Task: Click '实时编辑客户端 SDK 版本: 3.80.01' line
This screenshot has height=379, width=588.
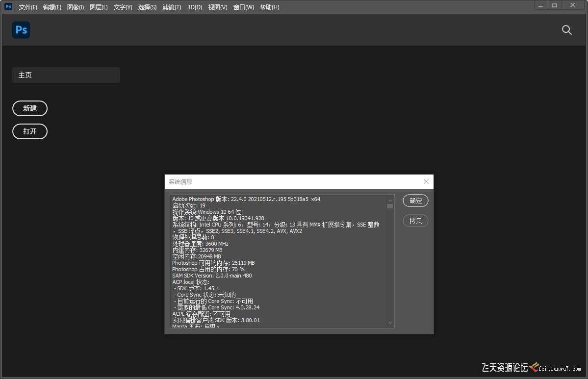Action: coord(216,320)
